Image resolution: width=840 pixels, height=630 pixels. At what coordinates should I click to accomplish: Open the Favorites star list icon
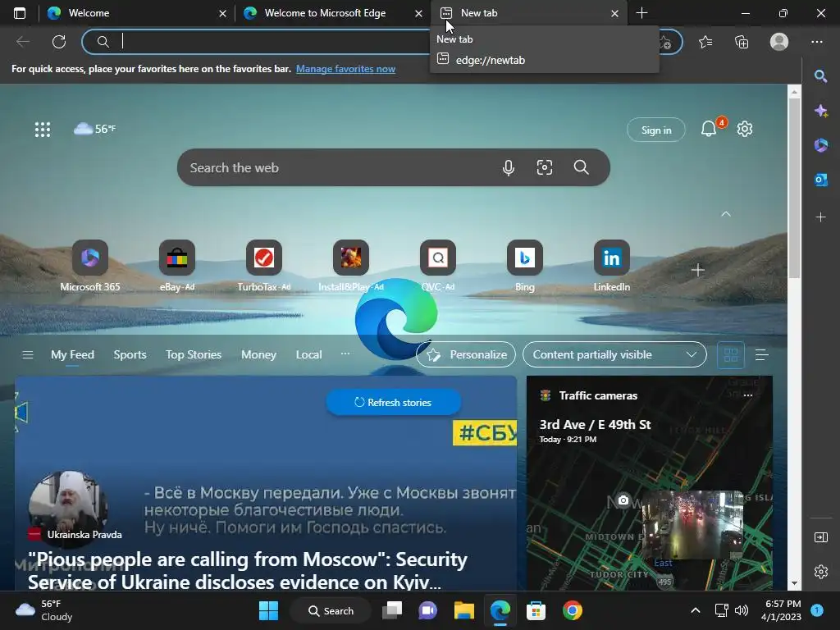point(705,42)
